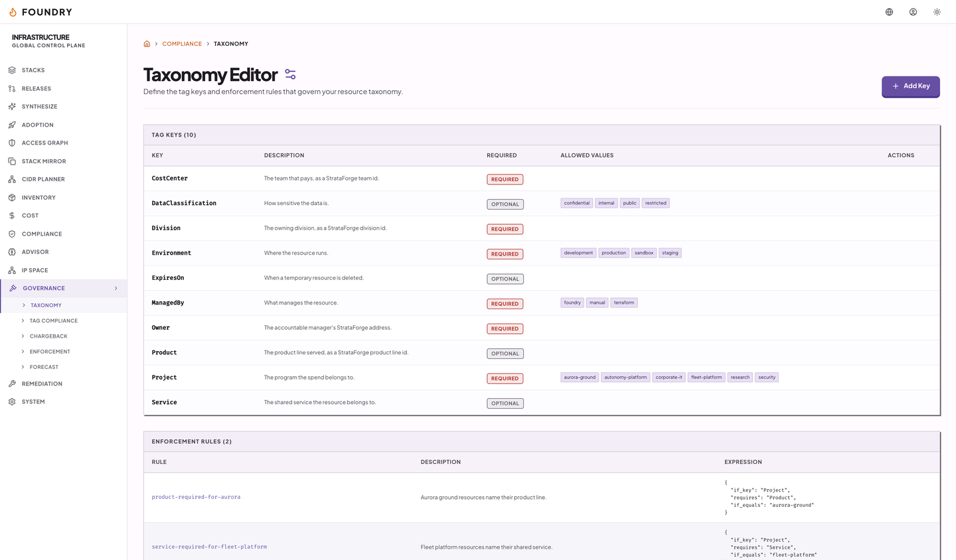Click the IP Space network icon
Viewport: 956px width, 560px height.
(12, 270)
